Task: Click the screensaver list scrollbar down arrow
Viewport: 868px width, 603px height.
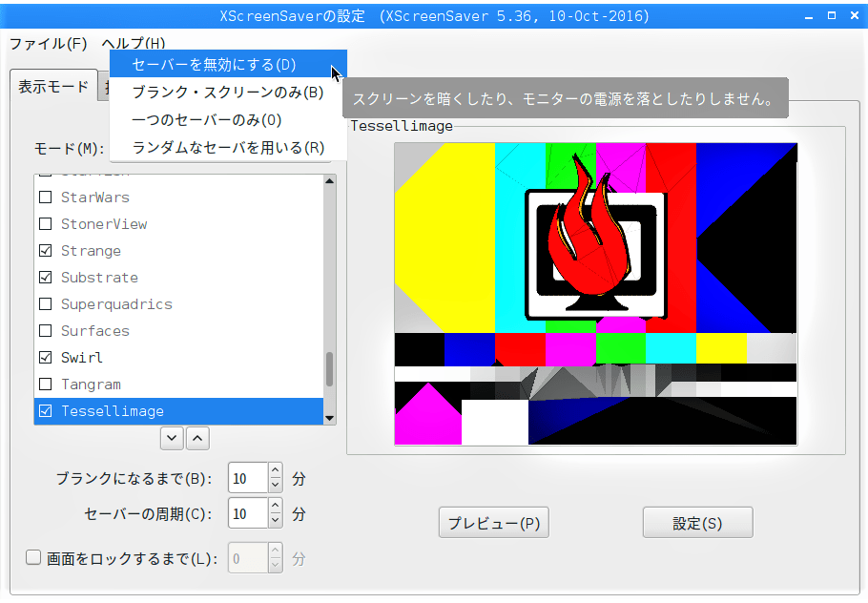Action: click(x=330, y=419)
